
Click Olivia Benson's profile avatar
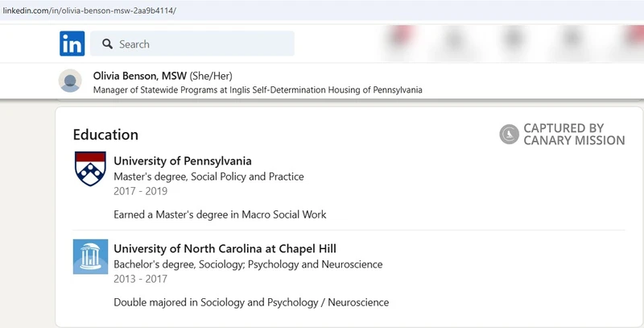pyautogui.click(x=71, y=81)
